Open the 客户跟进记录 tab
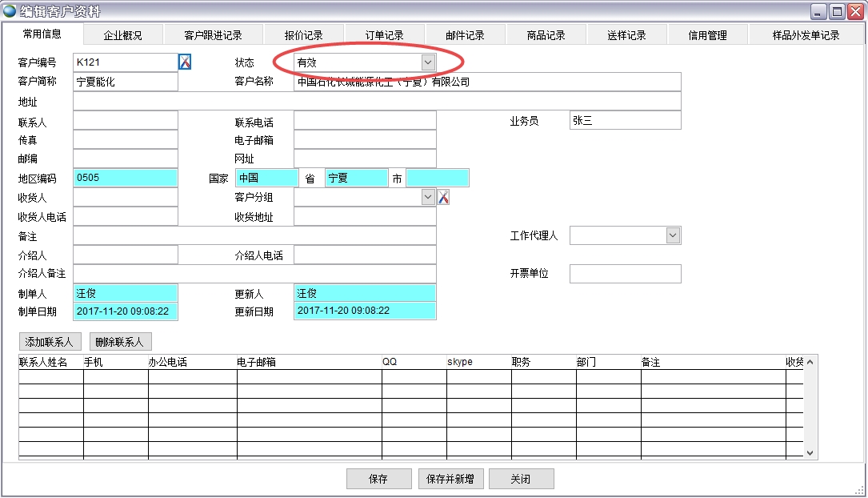The height and width of the screenshot is (498, 868). 213,35
